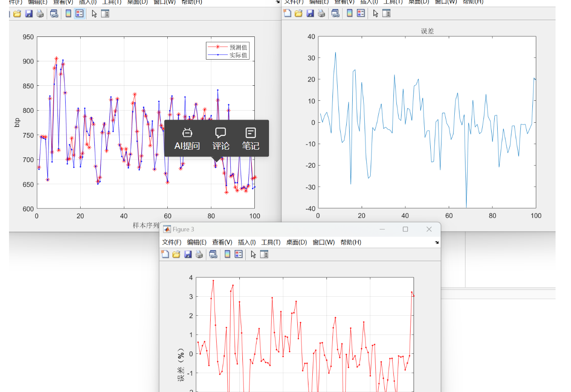Click the 评论 button in the popup
571x392 pixels.
[221, 139]
